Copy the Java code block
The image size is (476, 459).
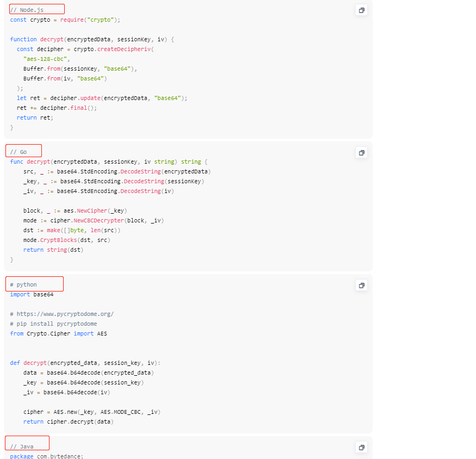pyautogui.click(x=361, y=447)
